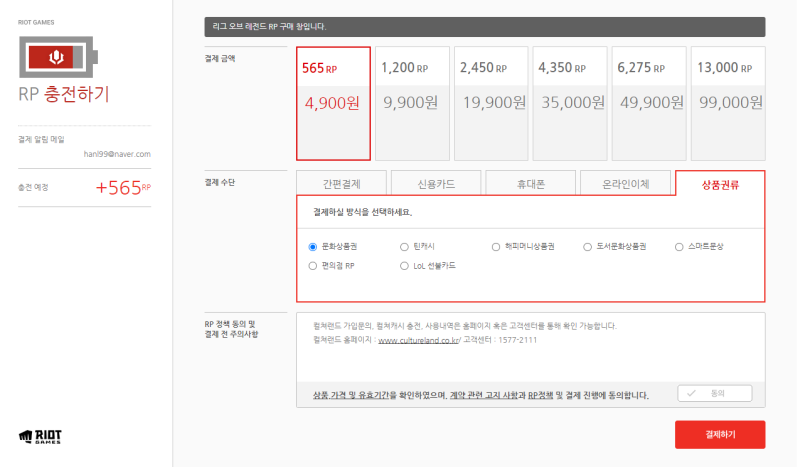Viewport: 800px width, 467px height.
Task: Open the 휴대폰 payment tab
Action: (x=531, y=183)
